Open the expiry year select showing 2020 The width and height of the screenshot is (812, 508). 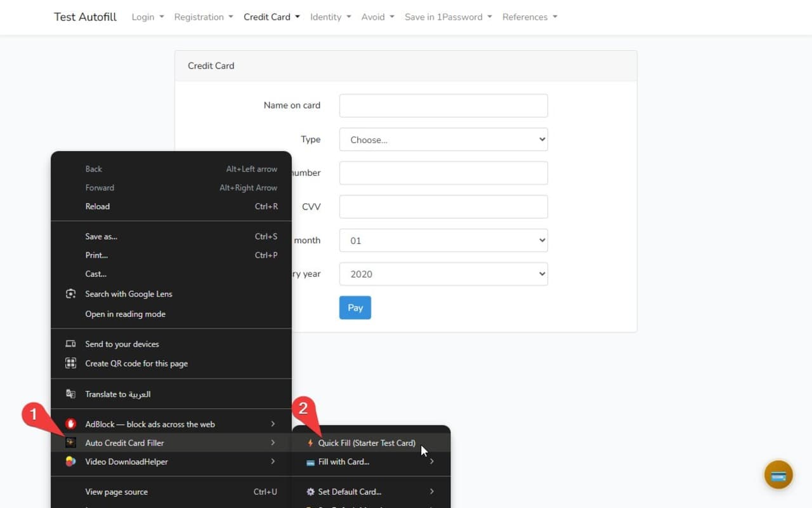(443, 274)
